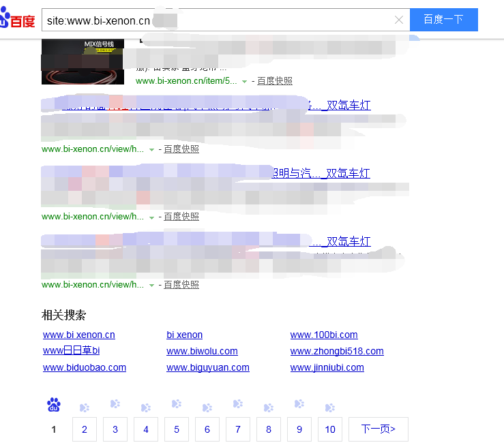Go to next page with 下一页

click(x=378, y=429)
